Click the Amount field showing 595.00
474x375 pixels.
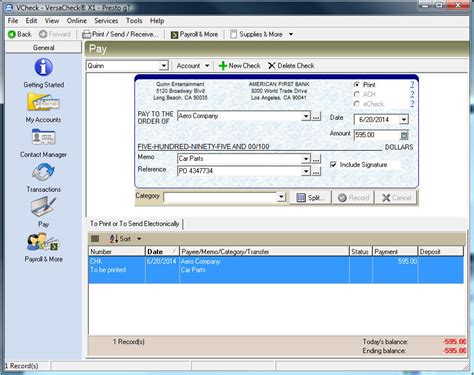coord(377,135)
